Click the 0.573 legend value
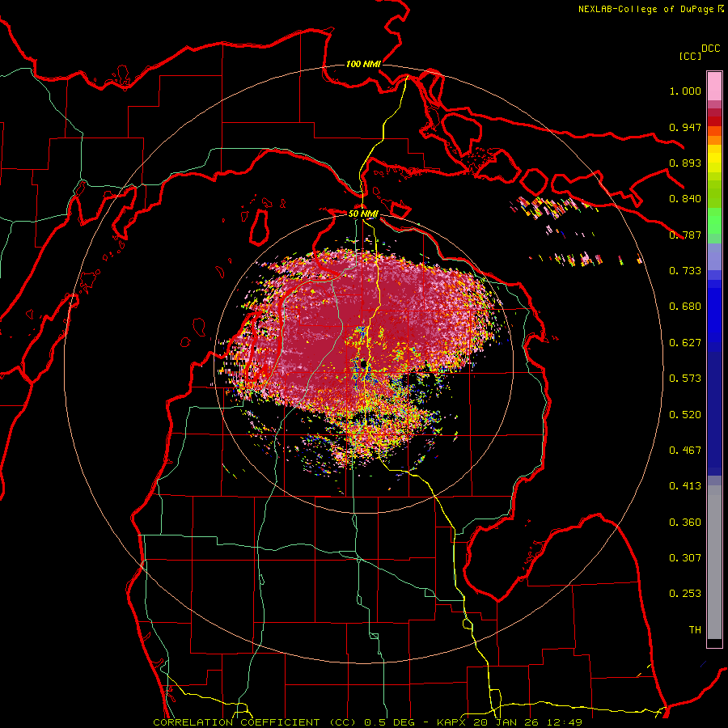 tap(685, 379)
